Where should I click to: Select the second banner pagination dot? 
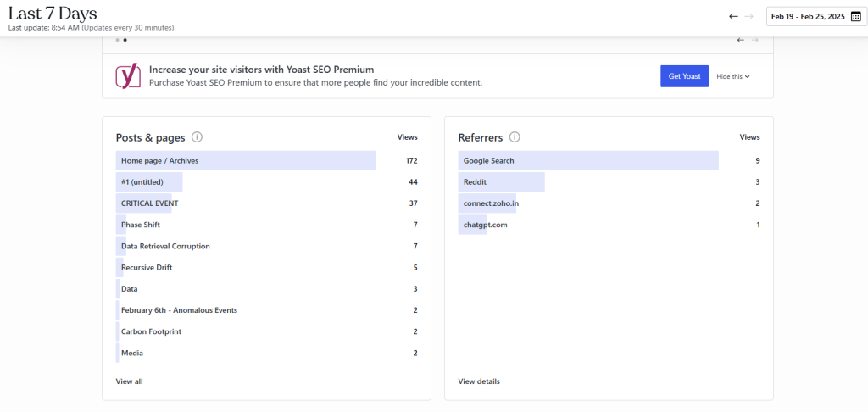tap(125, 40)
